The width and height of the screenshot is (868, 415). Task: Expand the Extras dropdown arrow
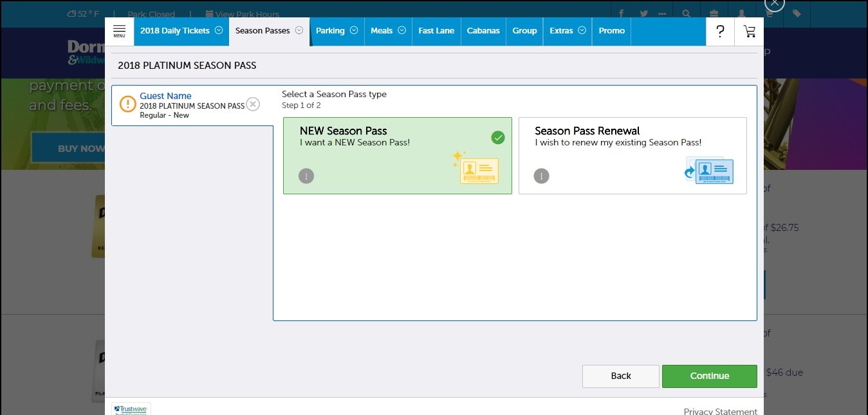pos(582,30)
